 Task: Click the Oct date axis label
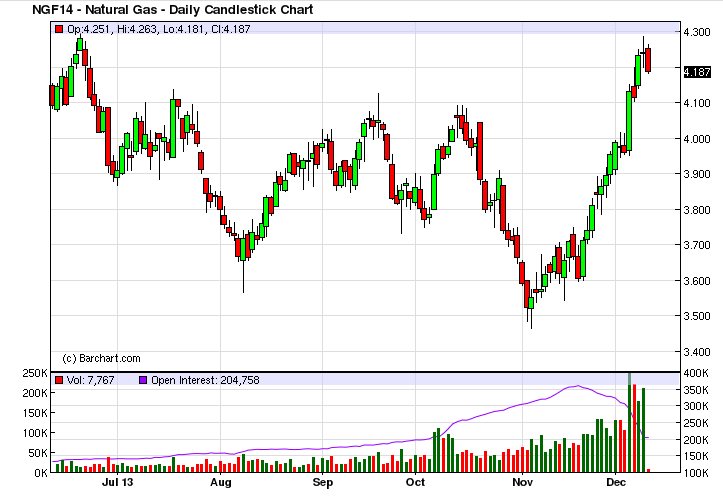coord(415,482)
